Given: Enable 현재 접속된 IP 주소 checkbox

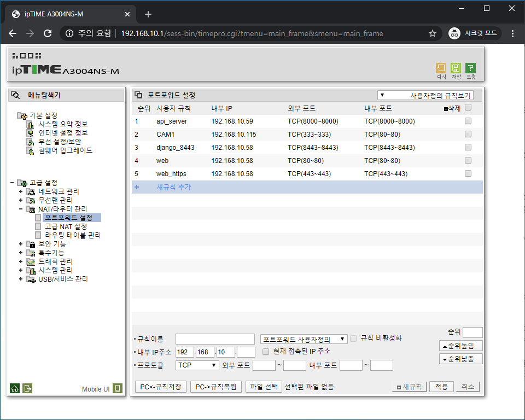Looking at the screenshot, I should (x=266, y=352).
